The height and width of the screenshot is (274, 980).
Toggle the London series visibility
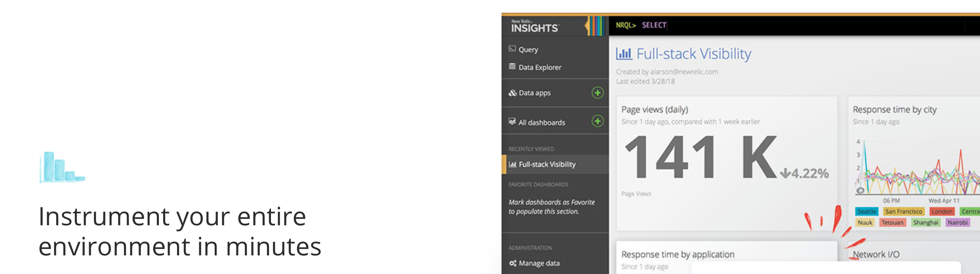click(x=941, y=211)
